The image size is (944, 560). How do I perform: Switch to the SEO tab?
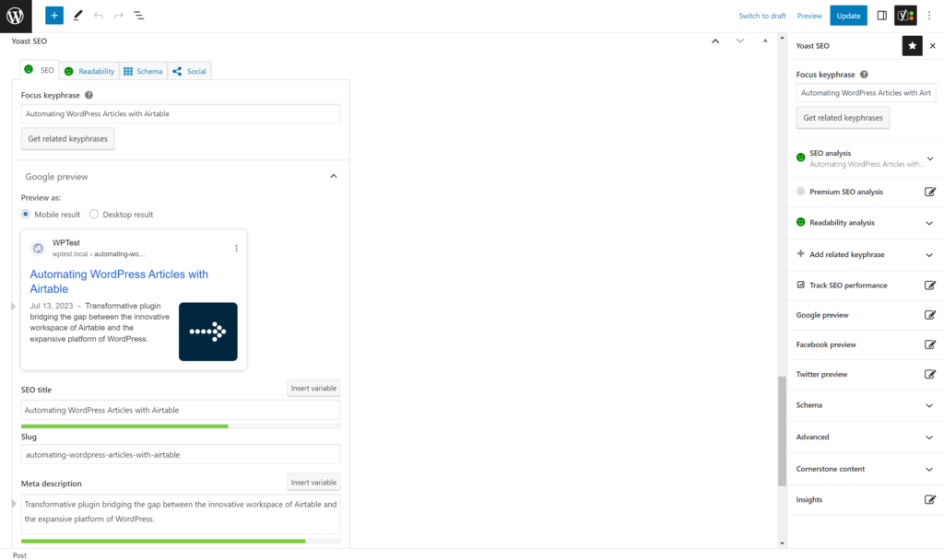click(x=40, y=70)
